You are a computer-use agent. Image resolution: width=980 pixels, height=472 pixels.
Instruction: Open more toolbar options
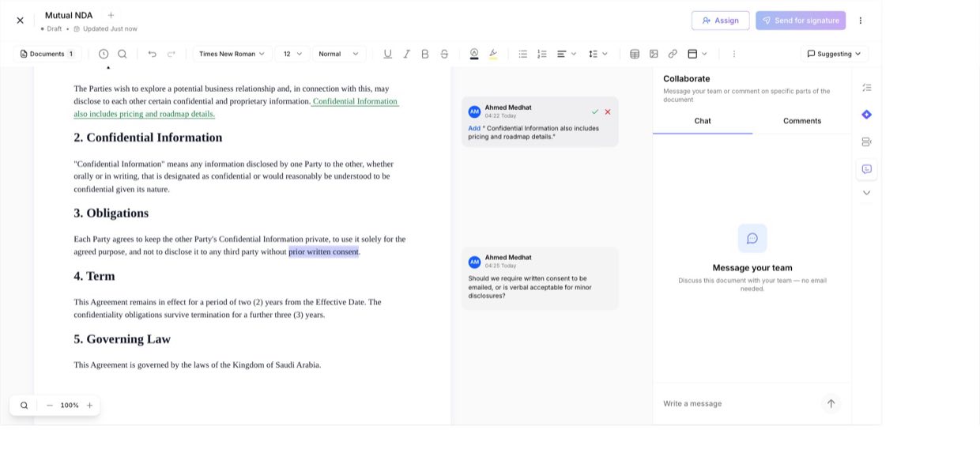[x=734, y=54]
